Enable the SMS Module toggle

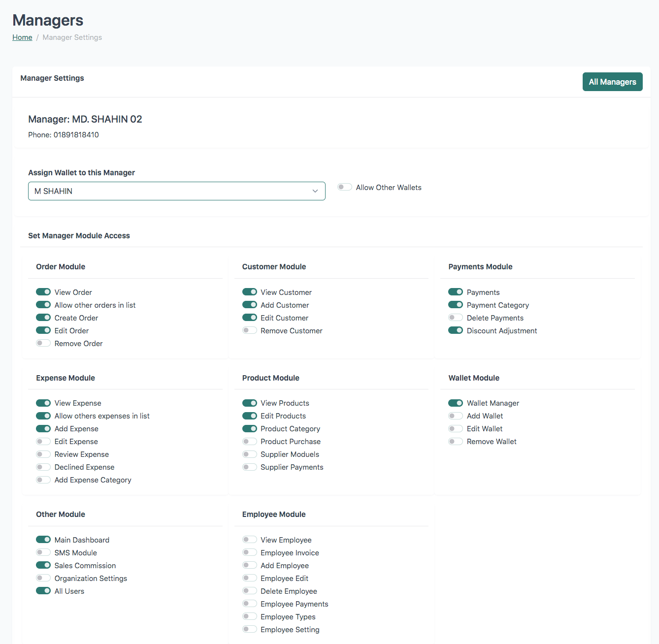coord(43,552)
